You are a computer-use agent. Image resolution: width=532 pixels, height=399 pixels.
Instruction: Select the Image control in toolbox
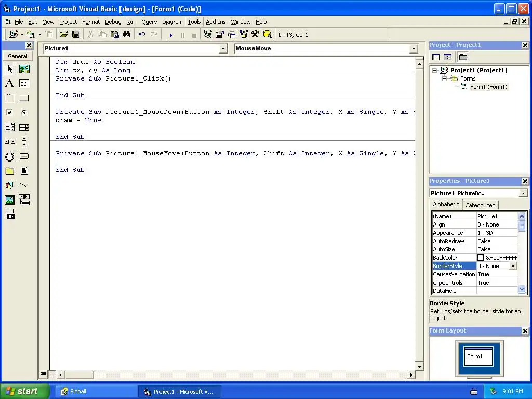10,200
